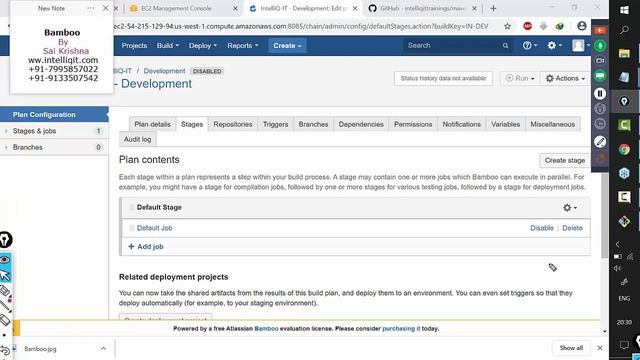
Task: Open File Explorer taskbar icon
Action: pyautogui.click(x=624, y=53)
